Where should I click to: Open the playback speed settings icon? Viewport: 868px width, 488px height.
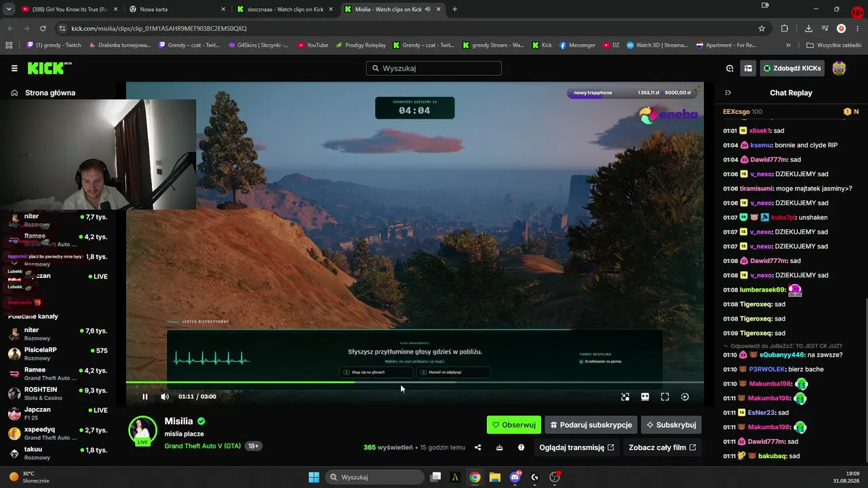pos(685,396)
